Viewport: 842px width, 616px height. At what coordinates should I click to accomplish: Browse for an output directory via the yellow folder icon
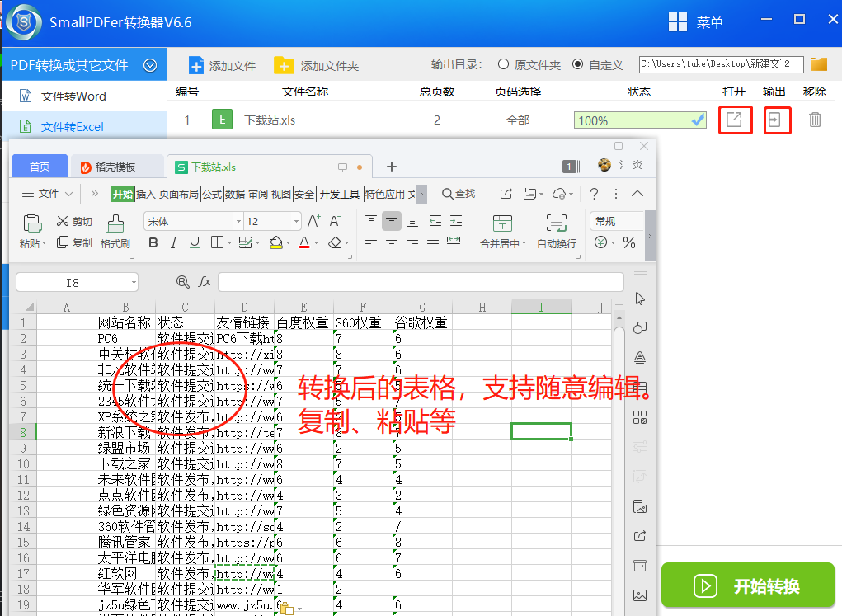(818, 64)
